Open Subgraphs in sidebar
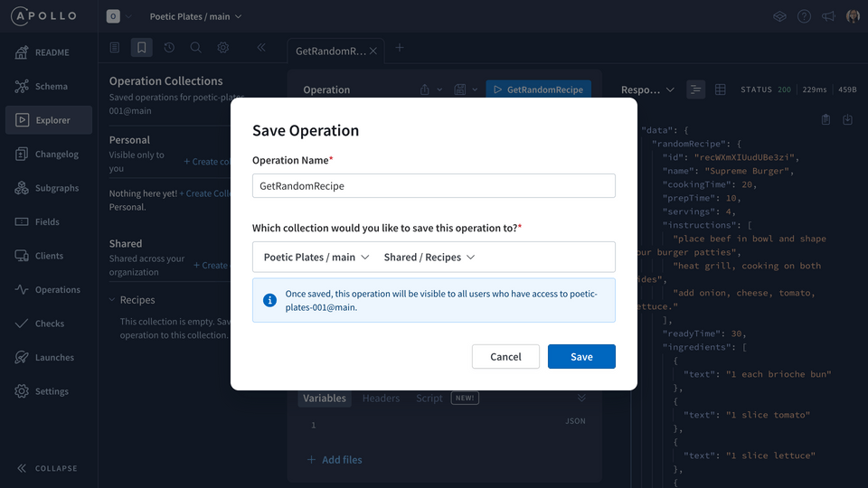 pos(49,188)
